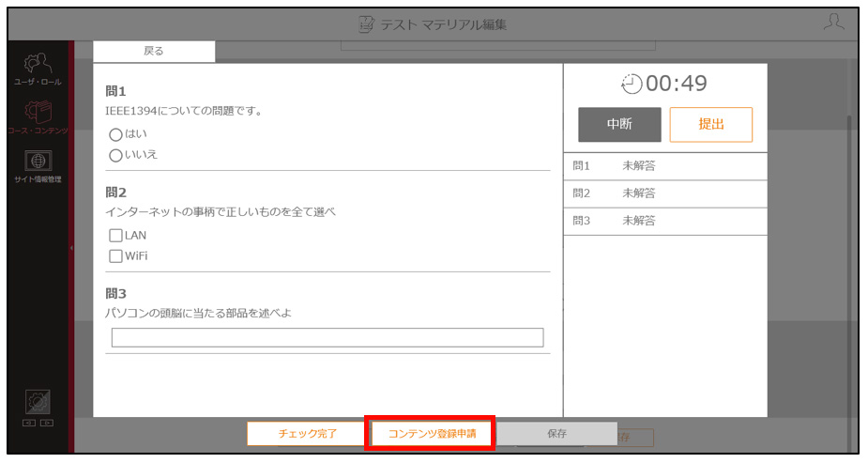The height and width of the screenshot is (463, 868).
Task: Select the いいえ radio button
Action: 115,156
